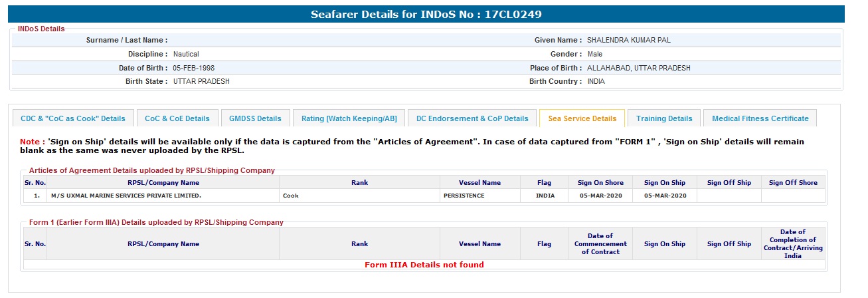Click place of birth ALLAHABAD, UTTAR PRADESH

coord(638,68)
